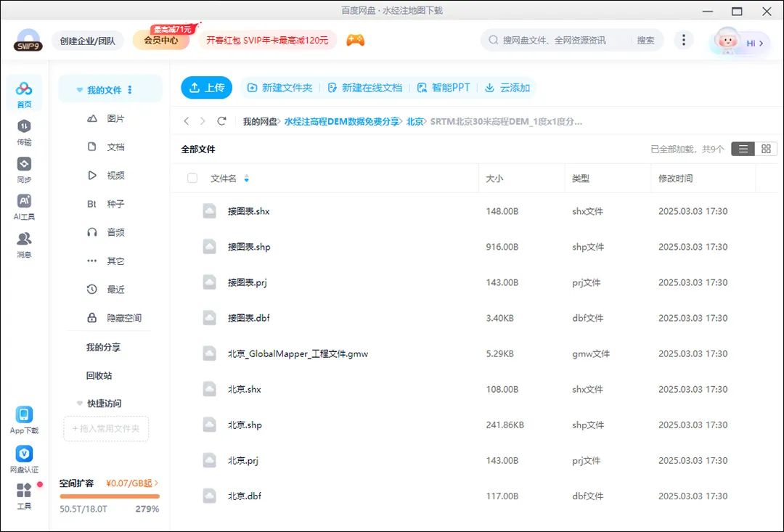
Task: Open the AI工具 sidebar icon
Action: (x=24, y=207)
